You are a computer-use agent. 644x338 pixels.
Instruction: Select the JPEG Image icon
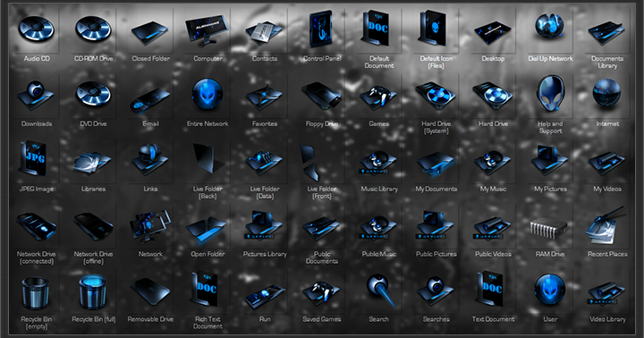tap(33, 159)
